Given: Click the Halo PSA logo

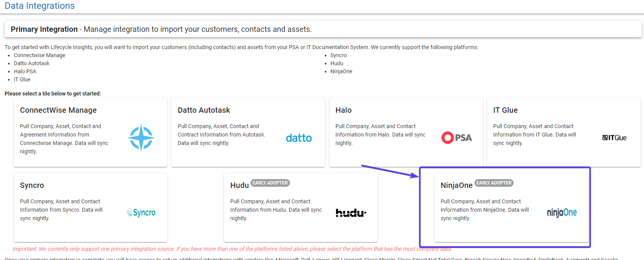Looking at the screenshot, I should pos(457,138).
